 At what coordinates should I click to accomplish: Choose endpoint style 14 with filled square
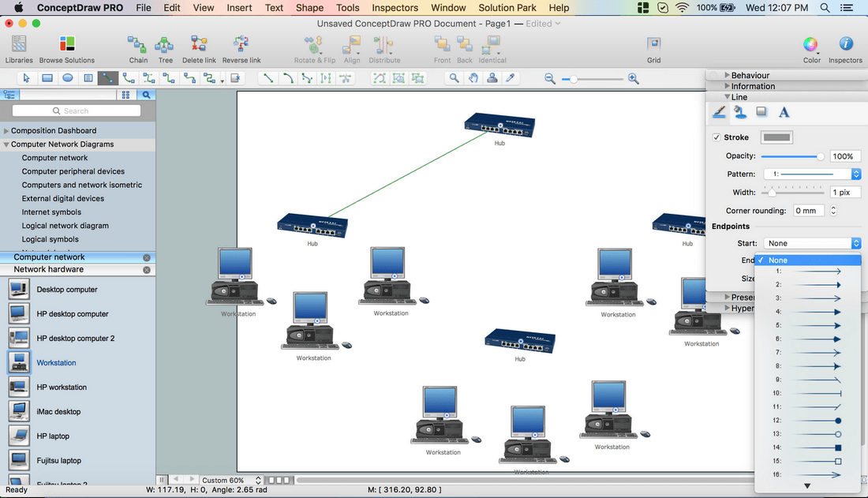pyautogui.click(x=808, y=447)
